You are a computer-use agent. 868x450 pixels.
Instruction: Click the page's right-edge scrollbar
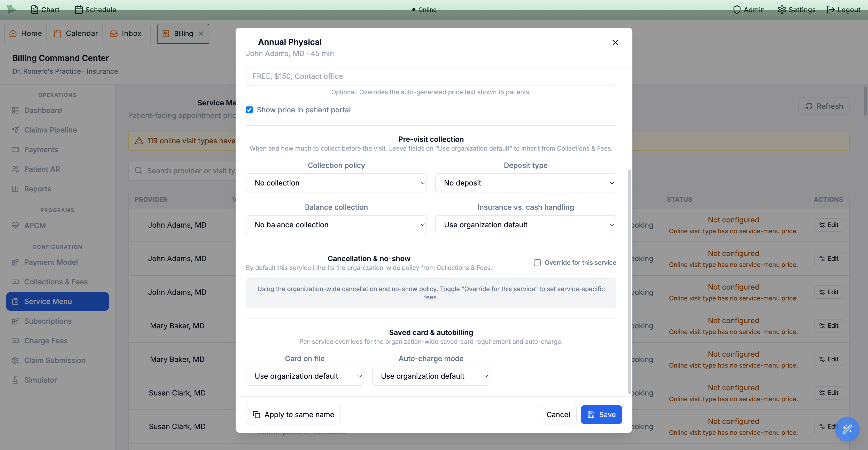click(x=865, y=101)
